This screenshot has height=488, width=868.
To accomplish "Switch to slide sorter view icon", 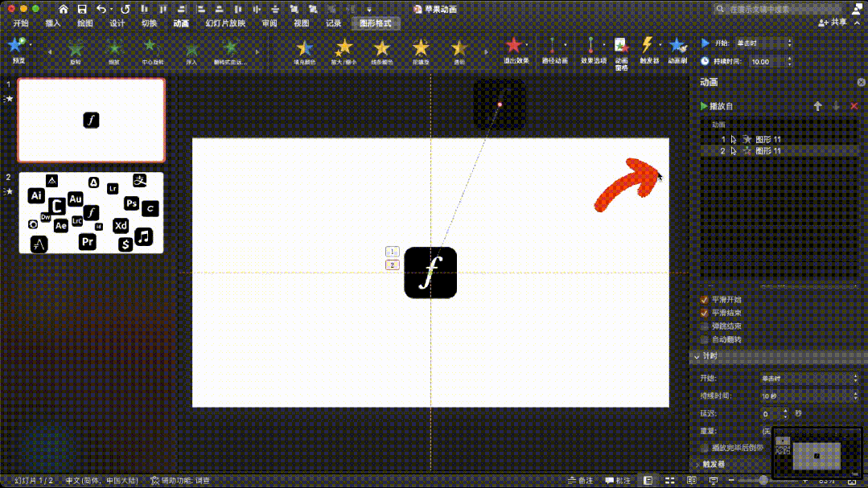I will pyautogui.click(x=669, y=480).
